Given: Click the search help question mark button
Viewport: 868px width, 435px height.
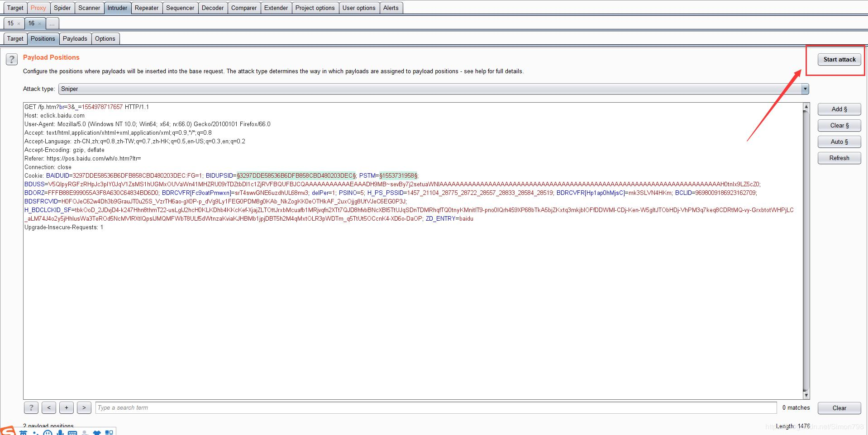Looking at the screenshot, I should point(31,407).
